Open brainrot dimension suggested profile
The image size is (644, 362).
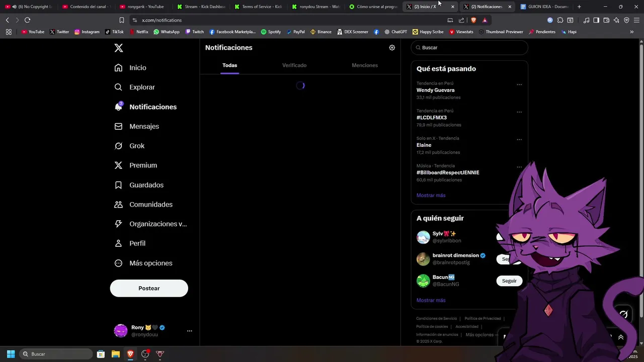pos(455,255)
